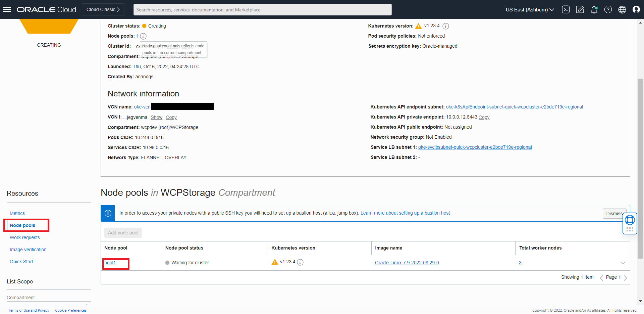This screenshot has height=314, width=644.
Task: Show the full VCN ID
Action: click(156, 117)
